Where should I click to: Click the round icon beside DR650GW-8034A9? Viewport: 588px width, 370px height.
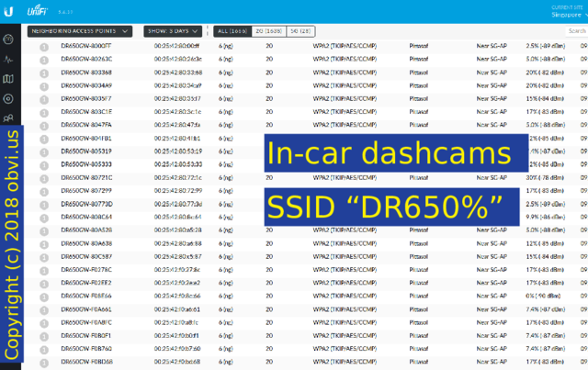[44, 86]
